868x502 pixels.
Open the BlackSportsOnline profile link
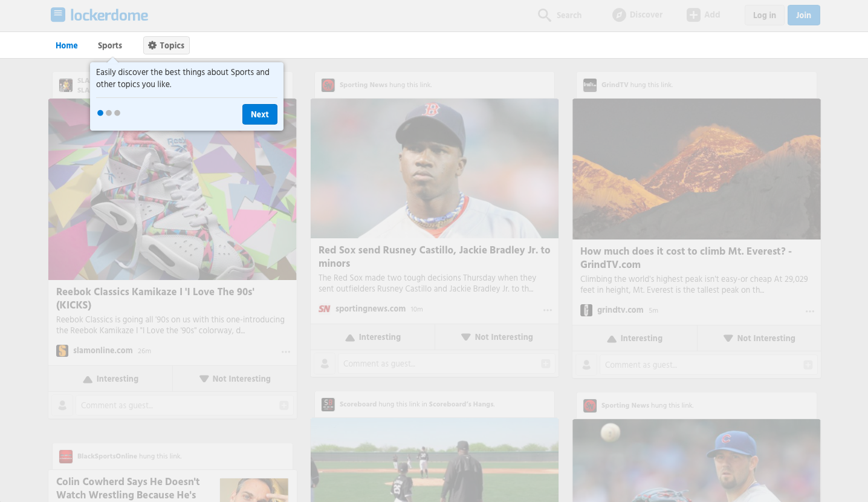107,456
